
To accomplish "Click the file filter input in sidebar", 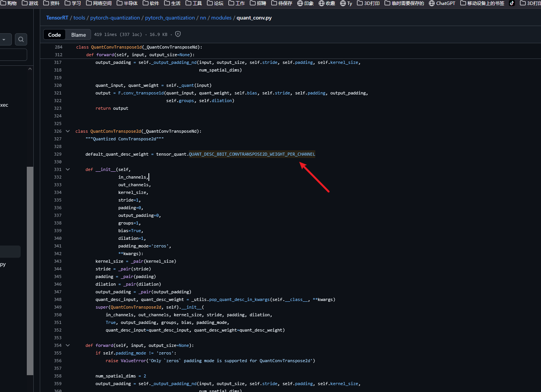I will pyautogui.click(x=13, y=55).
